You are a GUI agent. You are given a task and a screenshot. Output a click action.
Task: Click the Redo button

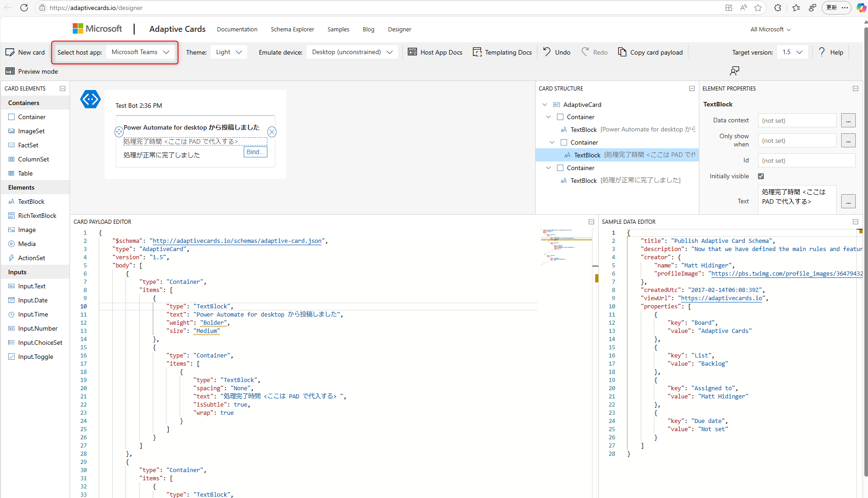point(595,52)
